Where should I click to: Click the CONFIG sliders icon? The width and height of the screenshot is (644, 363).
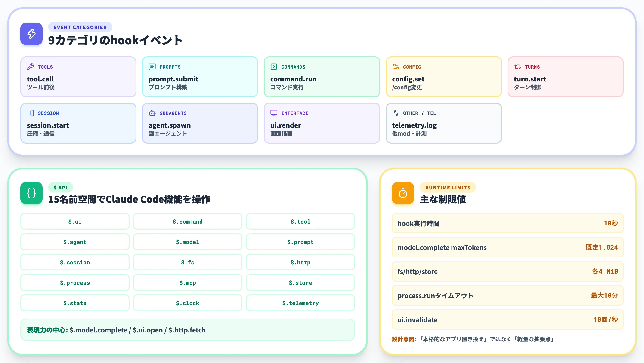(396, 66)
